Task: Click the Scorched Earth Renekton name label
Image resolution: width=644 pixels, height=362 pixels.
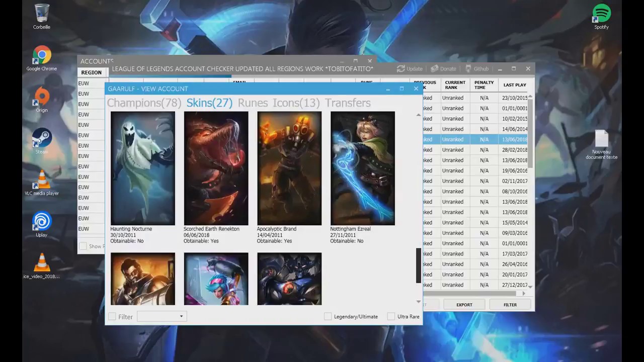Action: tap(211, 229)
